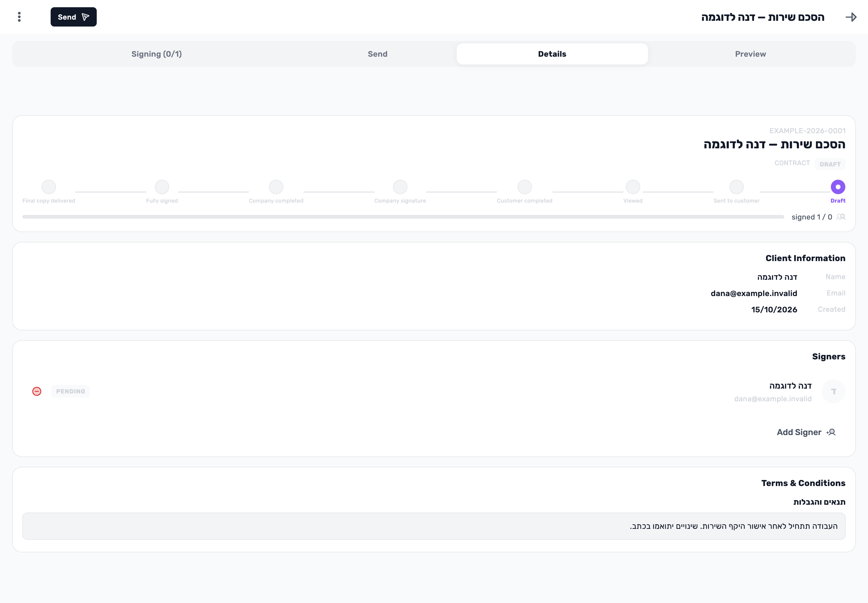Viewport: 868px width, 603px height.
Task: Click the signer avatar circle
Action: pyautogui.click(x=833, y=391)
